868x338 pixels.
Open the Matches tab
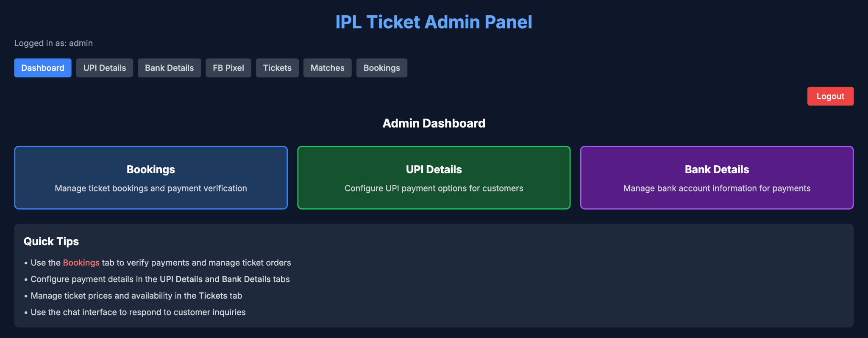pyautogui.click(x=328, y=68)
